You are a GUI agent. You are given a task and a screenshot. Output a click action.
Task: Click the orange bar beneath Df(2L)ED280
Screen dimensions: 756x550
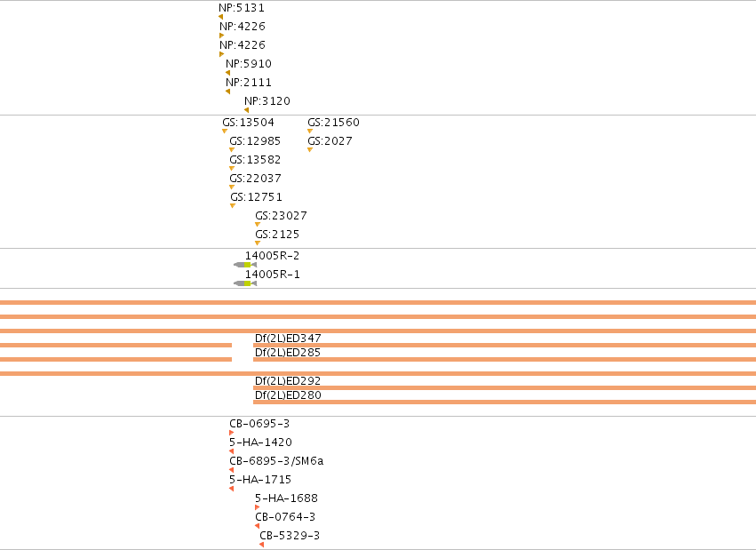pos(505,402)
